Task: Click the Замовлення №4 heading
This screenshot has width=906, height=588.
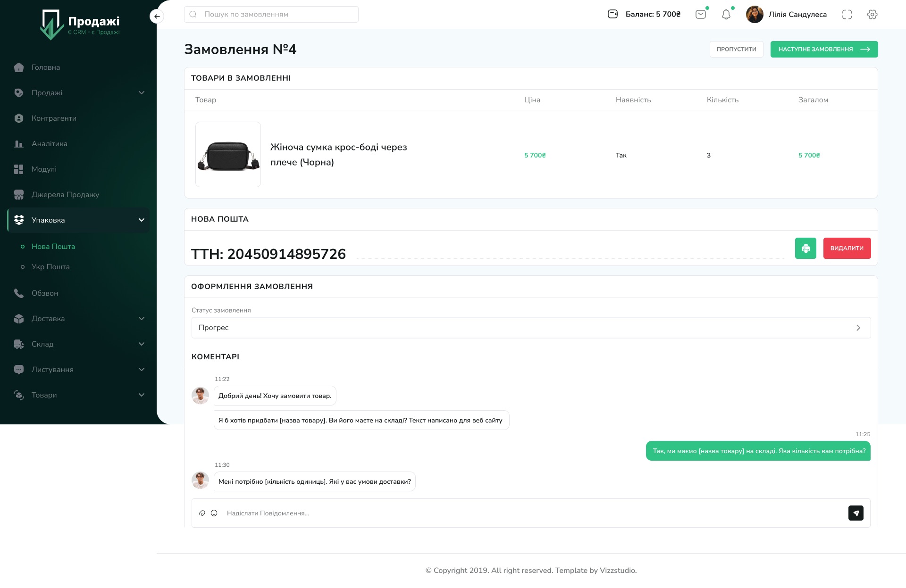Action: [240, 50]
